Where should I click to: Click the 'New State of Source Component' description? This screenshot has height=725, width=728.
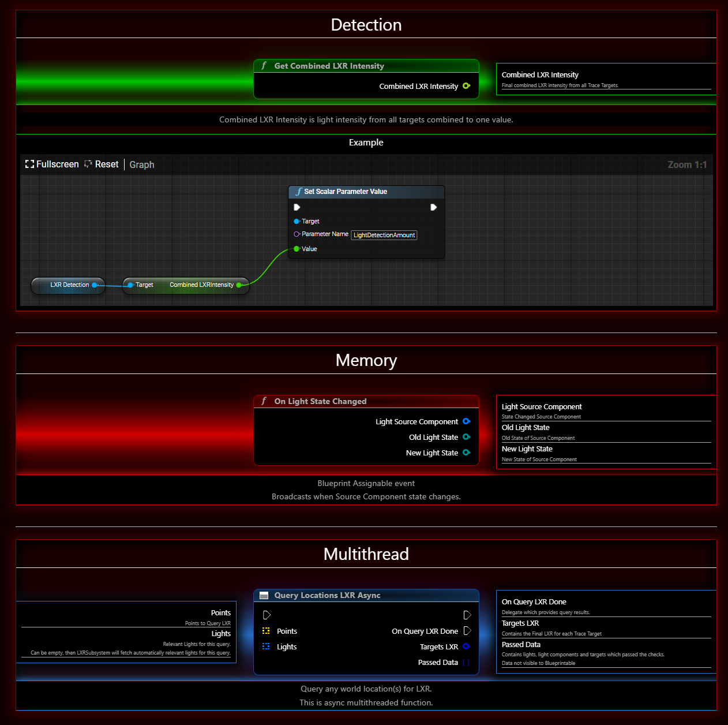click(x=539, y=459)
